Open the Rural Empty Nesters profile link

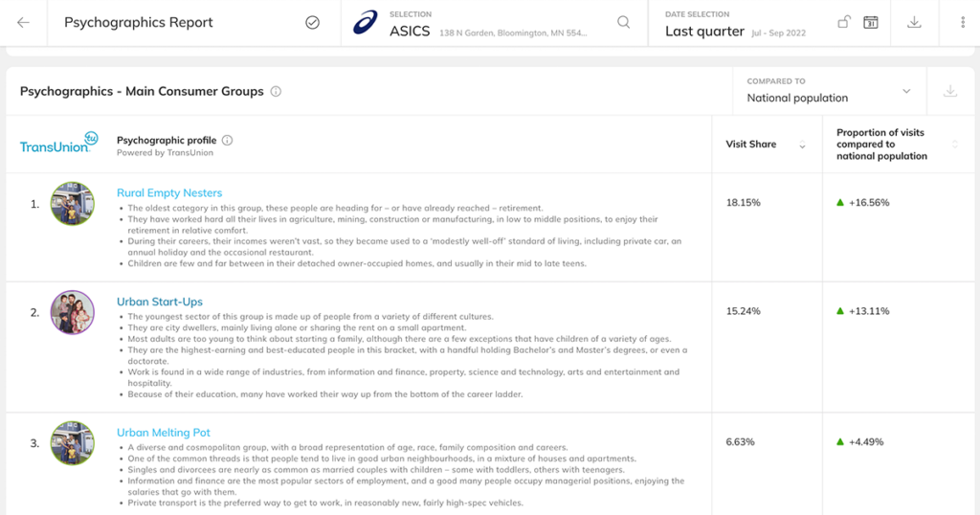coord(169,192)
